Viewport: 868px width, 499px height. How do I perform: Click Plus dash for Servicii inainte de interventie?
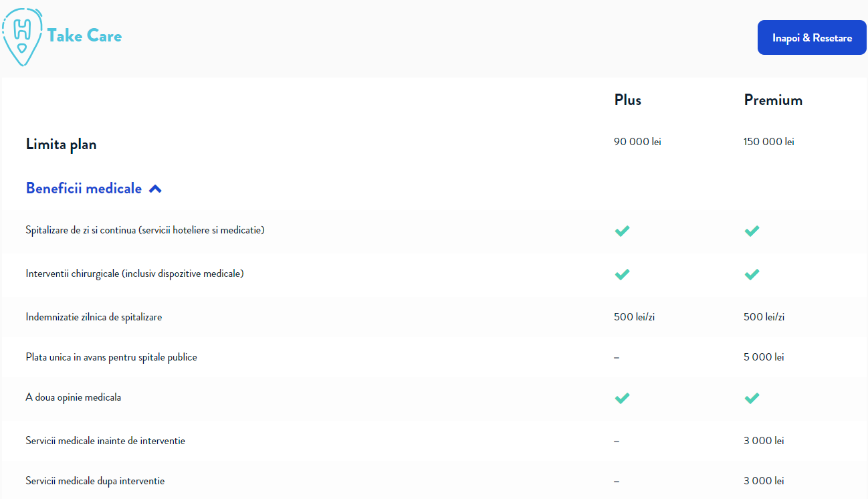click(617, 441)
